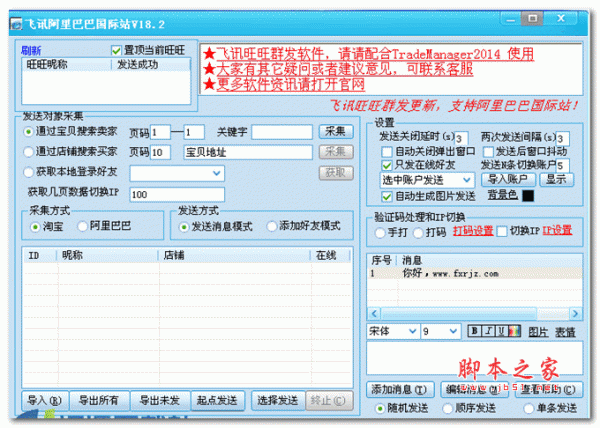Click the 发送N条切换账户 value field
The image size is (600, 428).
[562, 166]
